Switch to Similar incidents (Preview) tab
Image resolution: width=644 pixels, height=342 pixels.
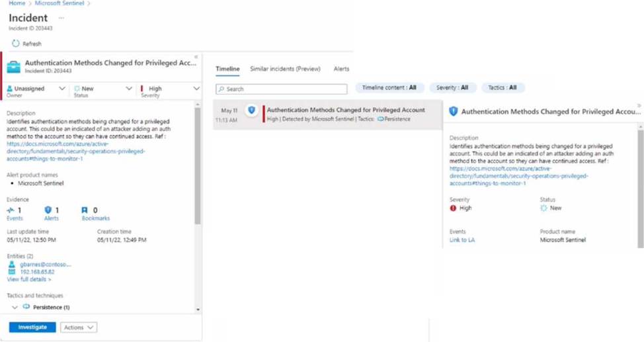coord(285,69)
